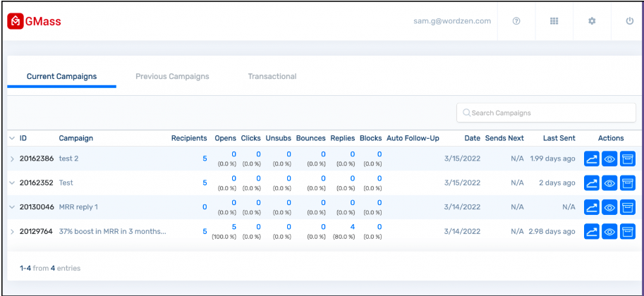View test 2 campaign with eye icon
Image resolution: width=644 pixels, height=296 pixels.
point(610,159)
